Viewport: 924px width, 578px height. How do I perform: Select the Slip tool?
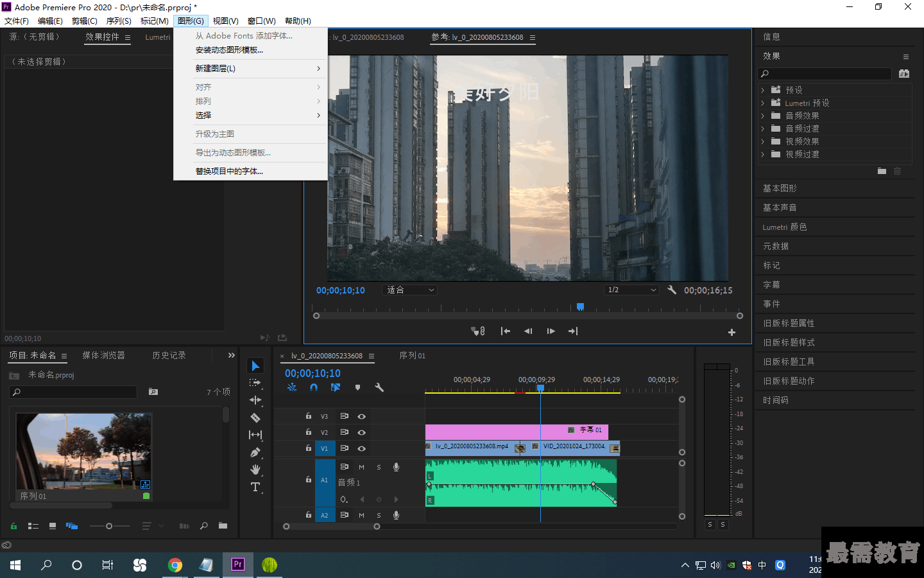pos(255,435)
